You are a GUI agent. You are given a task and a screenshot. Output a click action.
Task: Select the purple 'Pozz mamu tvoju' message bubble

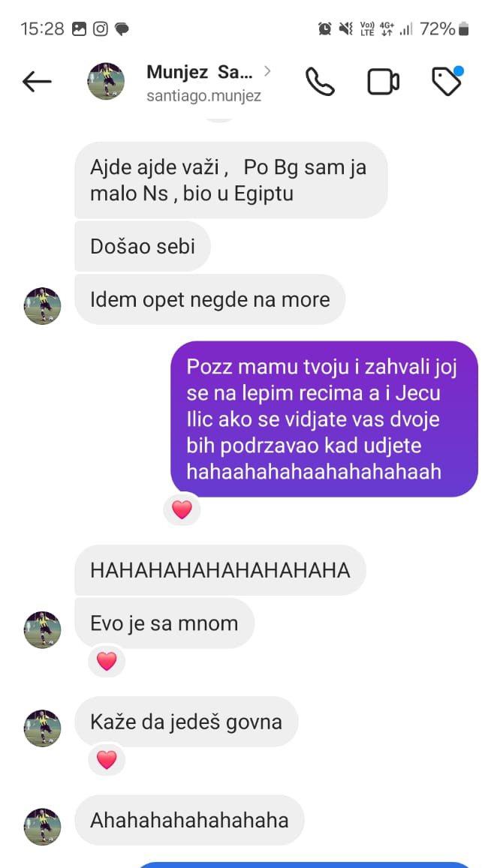(x=324, y=419)
